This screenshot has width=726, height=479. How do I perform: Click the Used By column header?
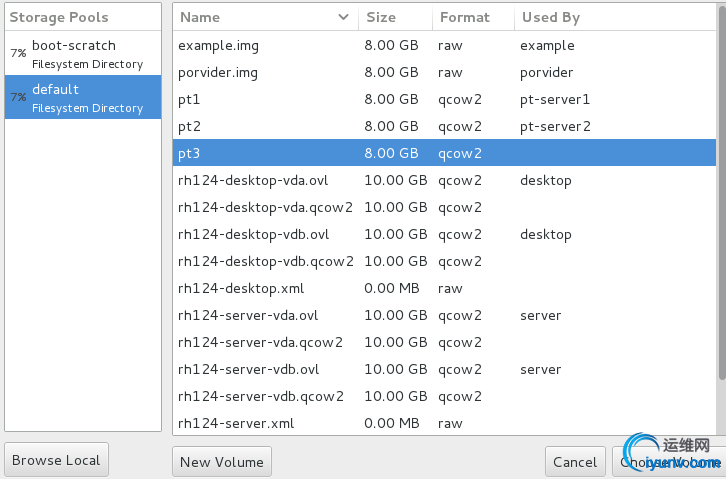(x=551, y=17)
